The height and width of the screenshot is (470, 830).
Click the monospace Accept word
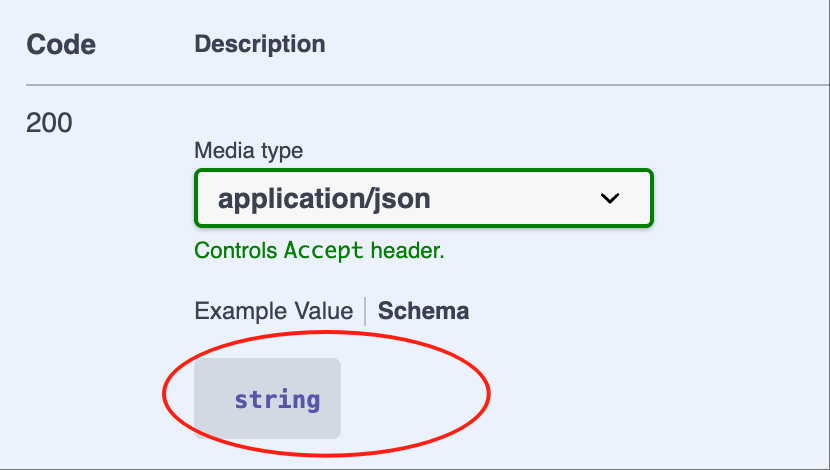point(324,250)
